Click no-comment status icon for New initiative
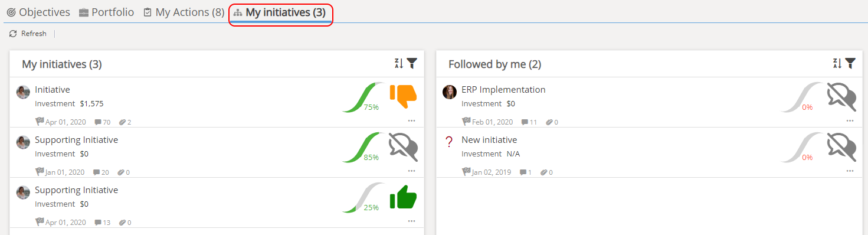Viewport: 868px width, 235px height. [841, 147]
